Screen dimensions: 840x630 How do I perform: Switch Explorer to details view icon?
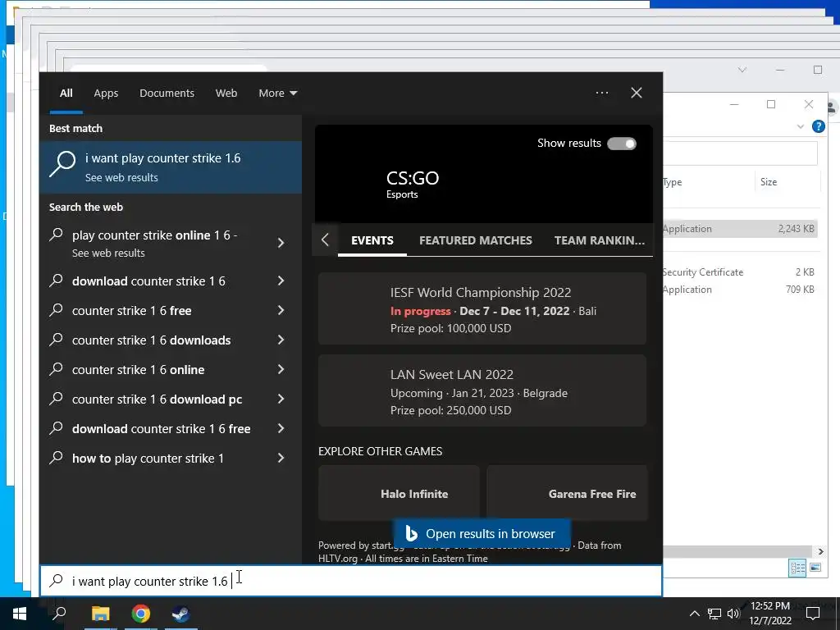click(x=797, y=568)
